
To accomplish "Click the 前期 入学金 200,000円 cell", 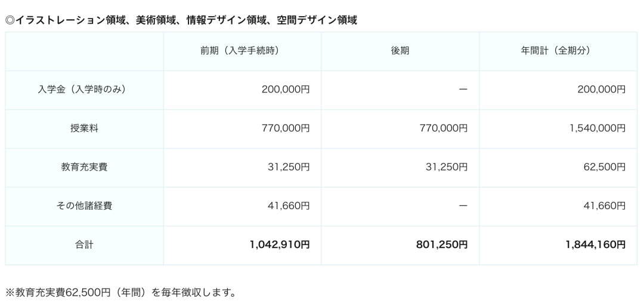I will pyautogui.click(x=242, y=89).
